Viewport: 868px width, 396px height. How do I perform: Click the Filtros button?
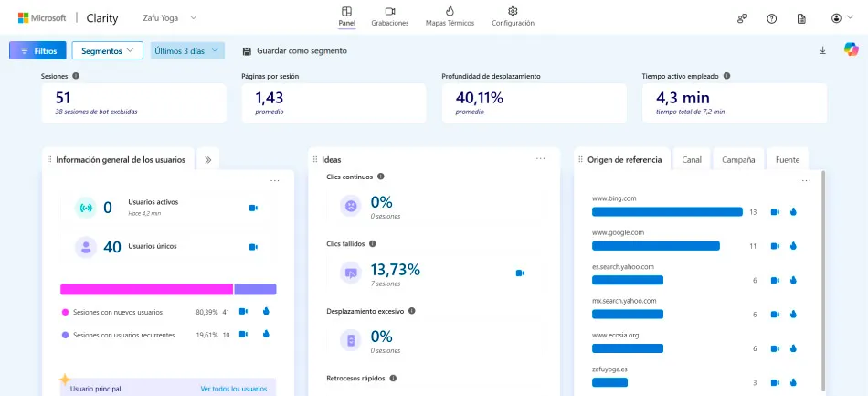[x=37, y=50]
